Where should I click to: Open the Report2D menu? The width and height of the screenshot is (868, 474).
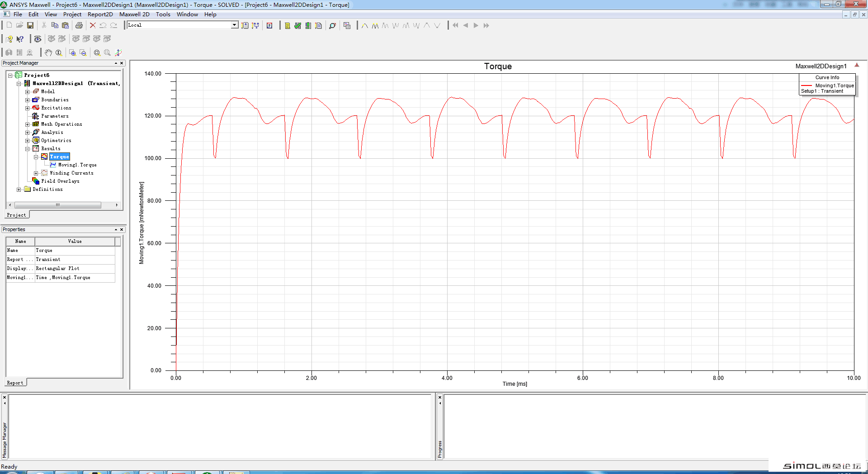(100, 14)
